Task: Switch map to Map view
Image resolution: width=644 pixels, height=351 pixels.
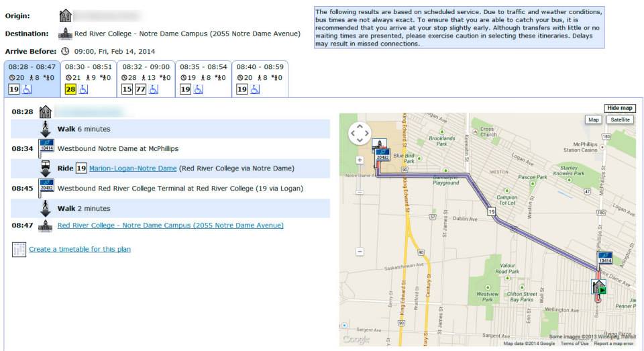Action: (x=593, y=119)
